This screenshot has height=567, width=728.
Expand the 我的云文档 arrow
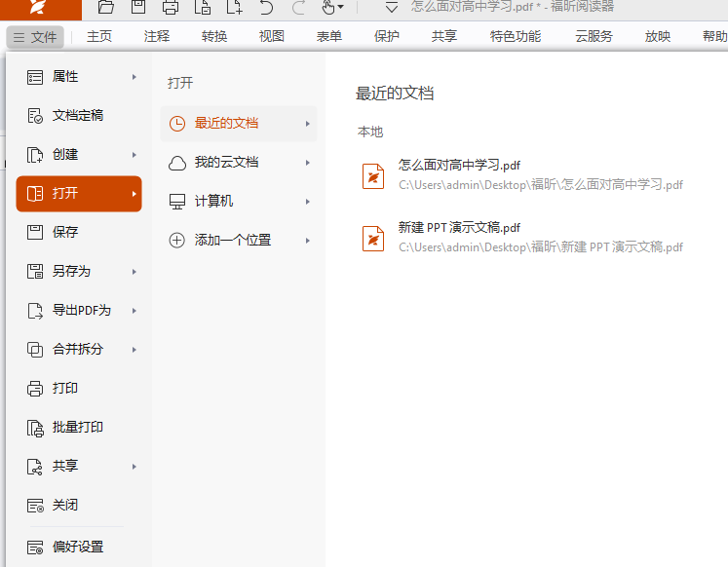click(307, 163)
